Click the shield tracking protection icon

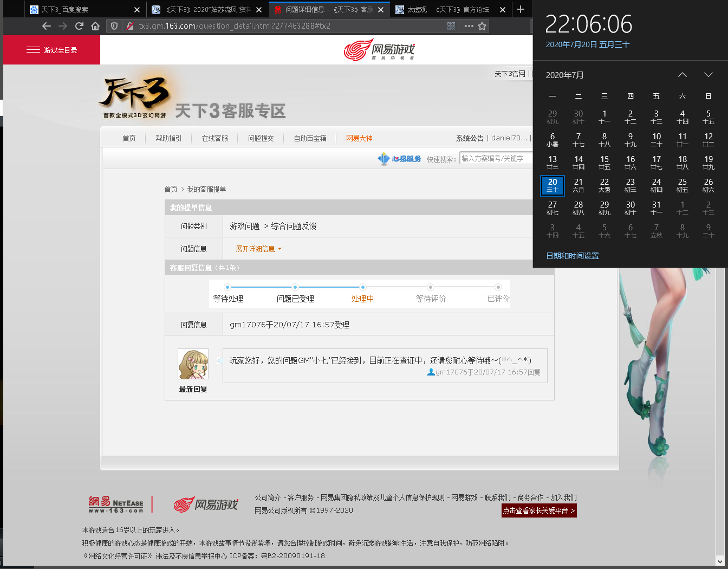point(114,26)
